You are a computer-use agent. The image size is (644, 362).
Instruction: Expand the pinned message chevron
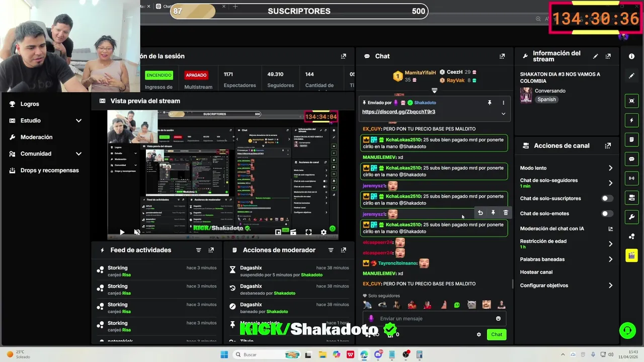(x=503, y=114)
